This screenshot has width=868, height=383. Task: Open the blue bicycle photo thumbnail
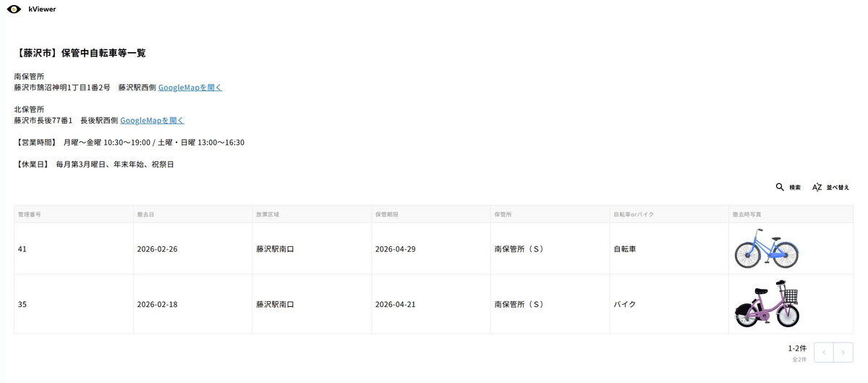766,248
